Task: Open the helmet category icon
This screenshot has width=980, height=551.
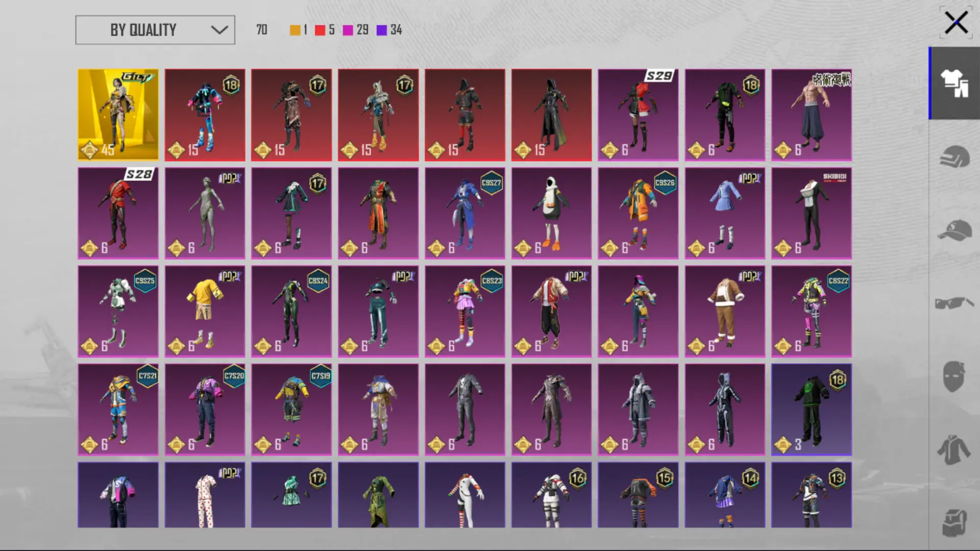Action: tap(954, 157)
